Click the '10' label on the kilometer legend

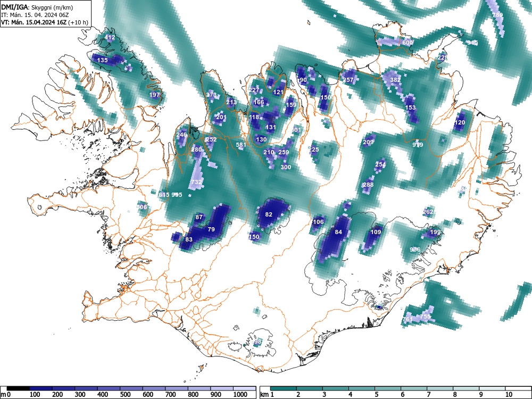(x=508, y=395)
